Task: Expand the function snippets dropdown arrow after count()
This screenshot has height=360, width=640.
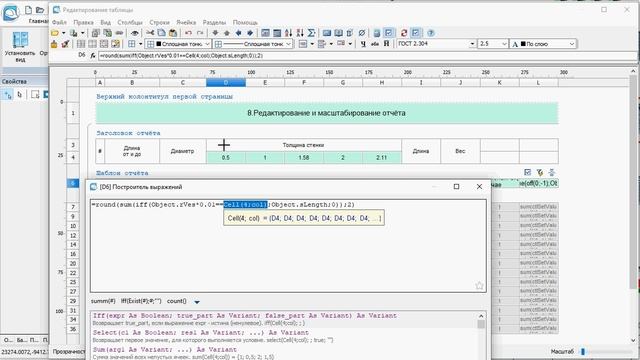Action: (197, 302)
